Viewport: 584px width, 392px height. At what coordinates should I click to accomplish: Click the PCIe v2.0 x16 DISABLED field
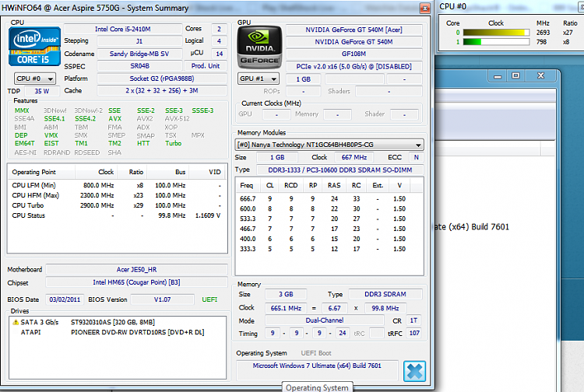pyautogui.click(x=354, y=66)
